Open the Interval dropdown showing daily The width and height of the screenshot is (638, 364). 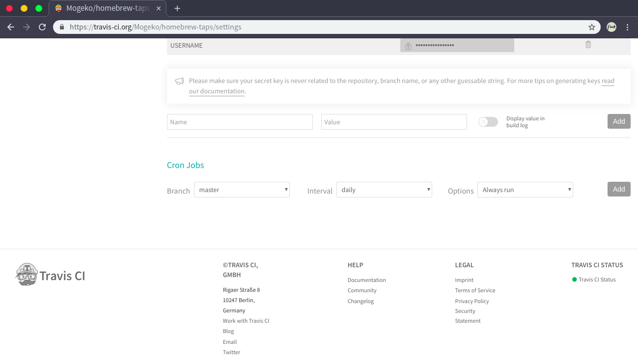(x=384, y=190)
